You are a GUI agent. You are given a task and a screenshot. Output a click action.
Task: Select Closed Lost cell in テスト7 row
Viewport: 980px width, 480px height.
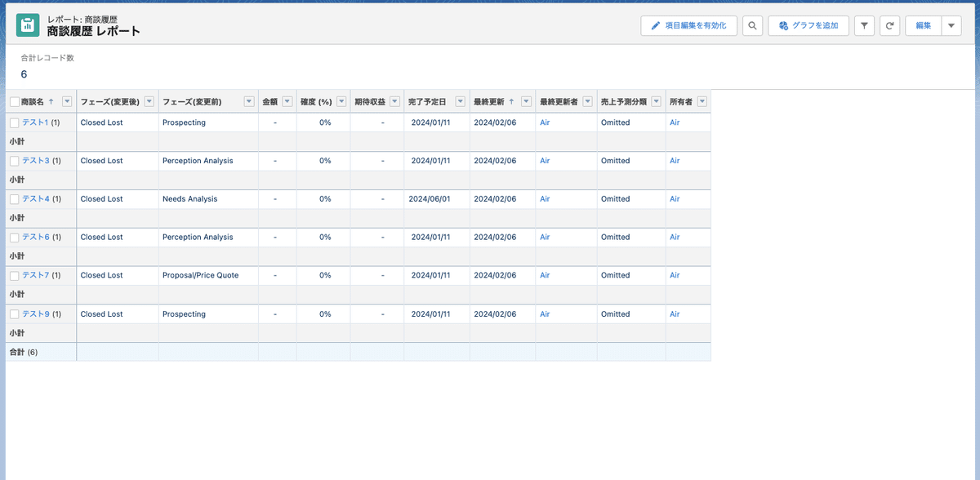[118, 276]
